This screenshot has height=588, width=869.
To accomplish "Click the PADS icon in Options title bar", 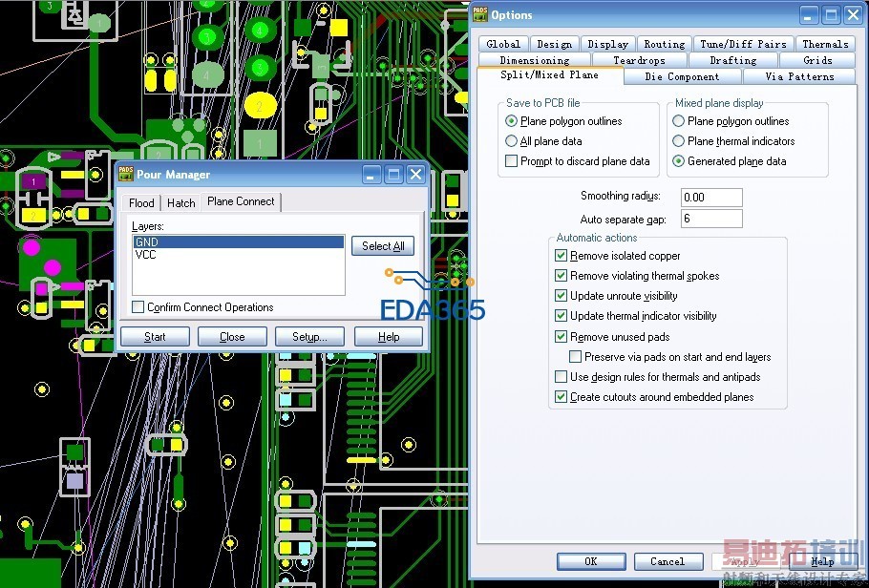I will tap(479, 14).
